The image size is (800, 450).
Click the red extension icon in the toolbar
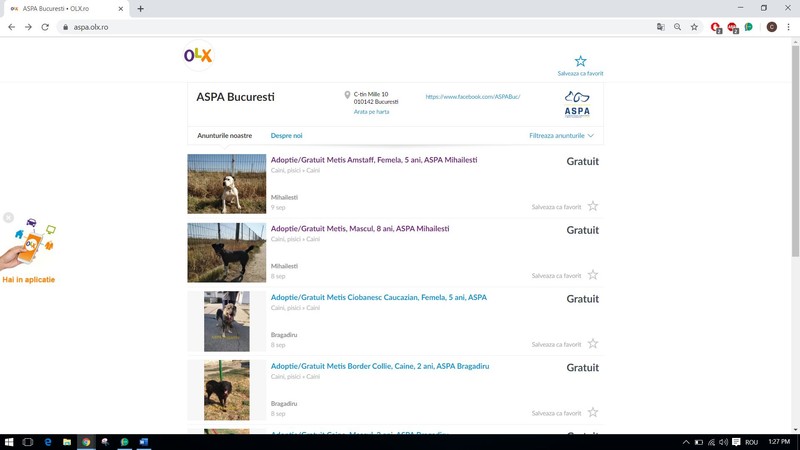pyautogui.click(x=715, y=28)
